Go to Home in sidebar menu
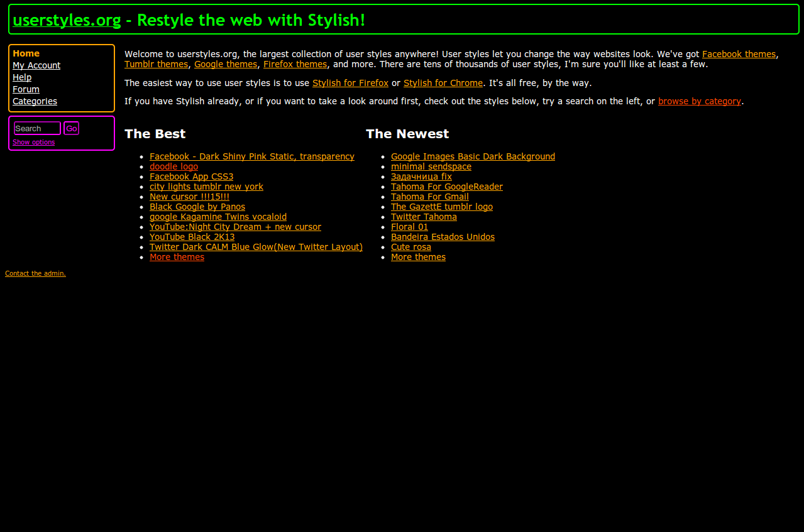Screen dimensions: 804x532 coord(26,53)
